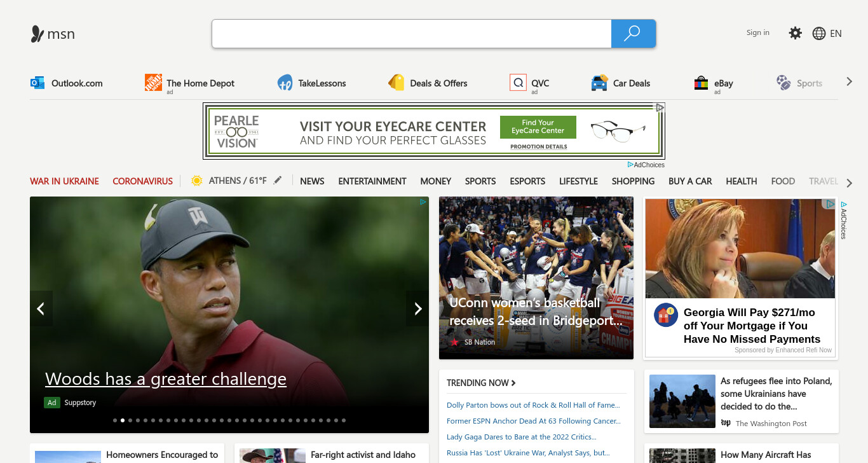This screenshot has width=868, height=463.
Task: Click the green Ad badge under Woods headline
Action: pos(52,403)
